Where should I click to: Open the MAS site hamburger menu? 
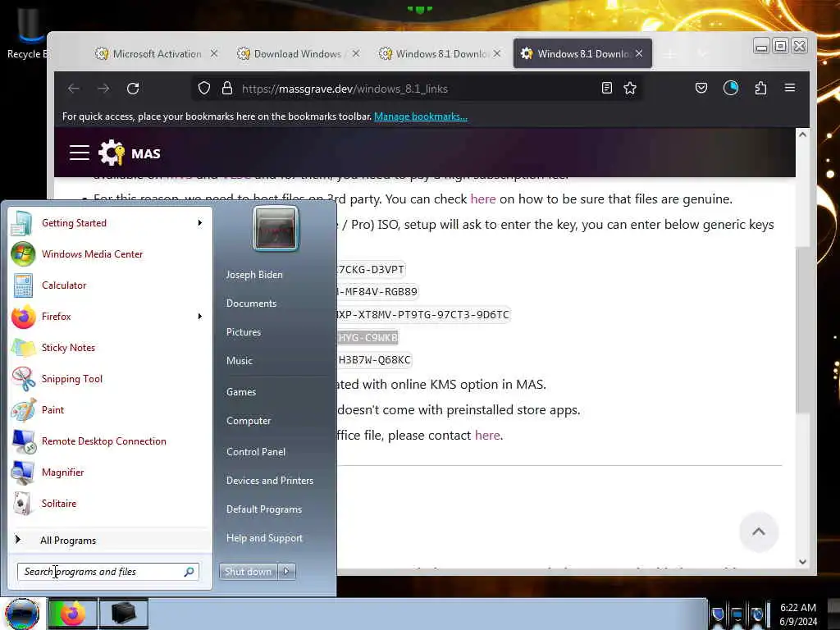click(x=80, y=153)
